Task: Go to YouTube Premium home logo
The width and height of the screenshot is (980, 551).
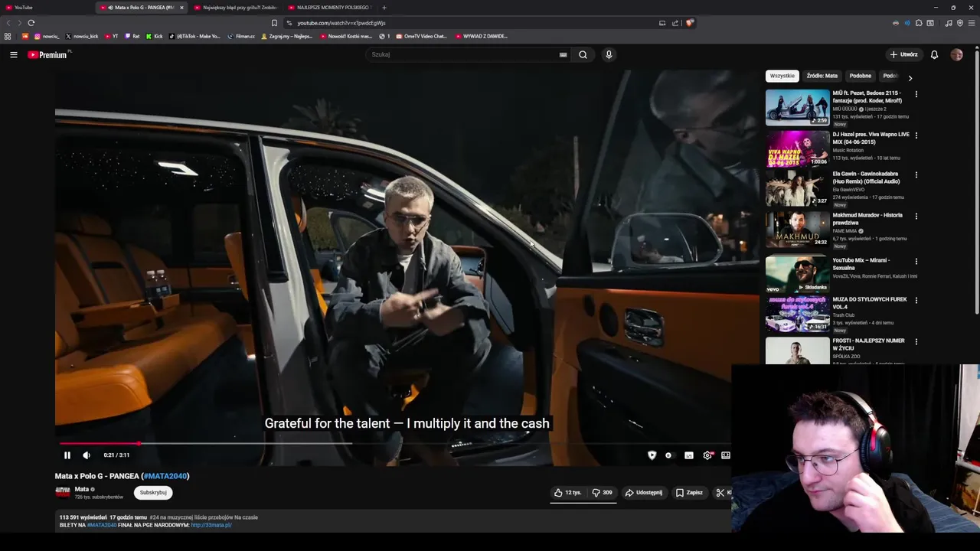Action: 47,54
